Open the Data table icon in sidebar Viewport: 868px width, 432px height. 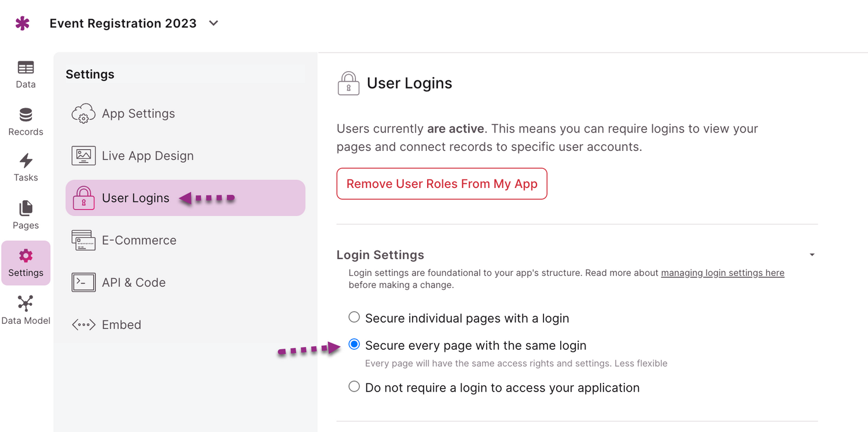(25, 68)
